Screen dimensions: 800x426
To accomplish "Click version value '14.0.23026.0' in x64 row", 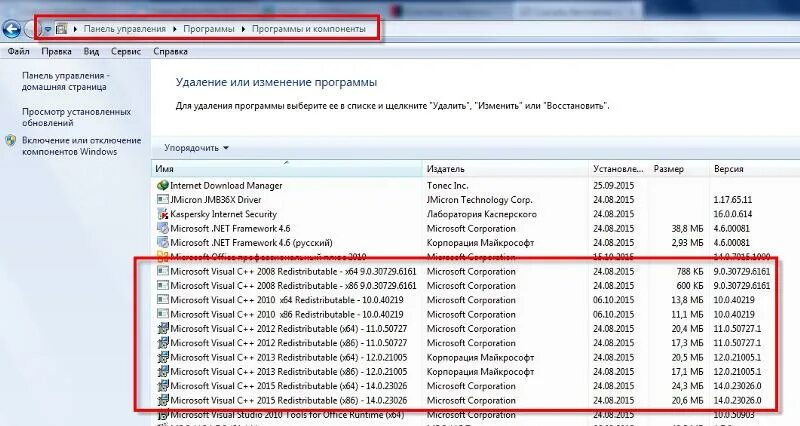I will (x=737, y=386).
